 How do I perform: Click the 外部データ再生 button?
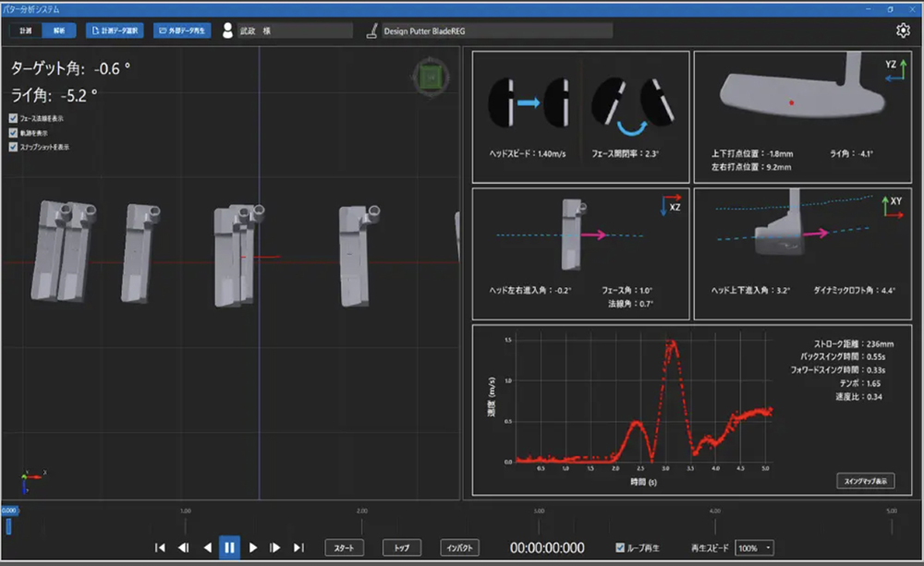pyautogui.click(x=183, y=30)
